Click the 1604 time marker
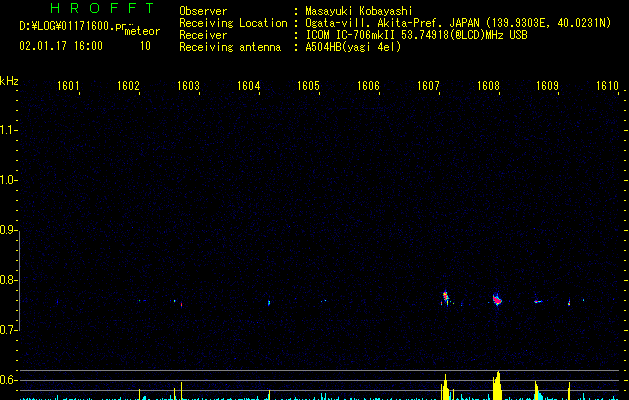 coord(248,86)
